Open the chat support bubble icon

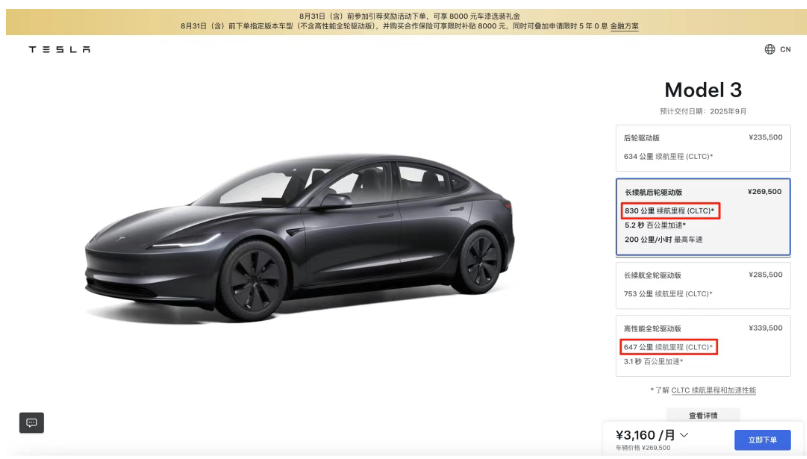click(x=31, y=422)
